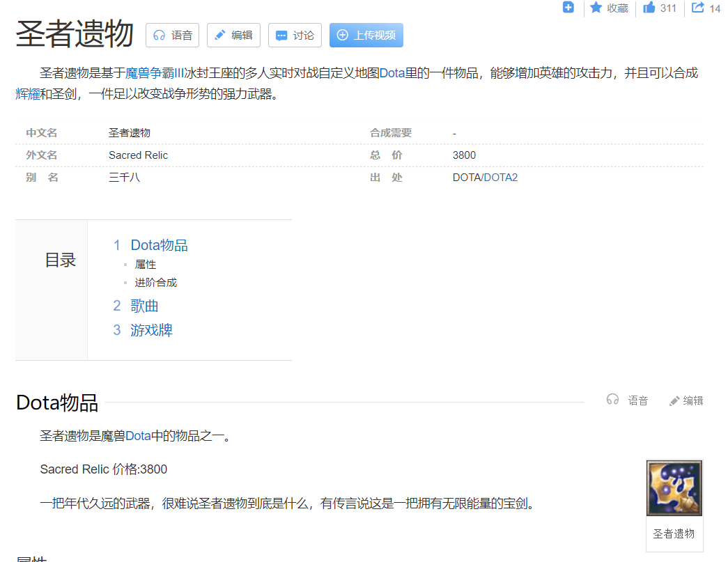Click the 圣者遗物 page title heading
The image size is (728, 562).
(x=75, y=34)
